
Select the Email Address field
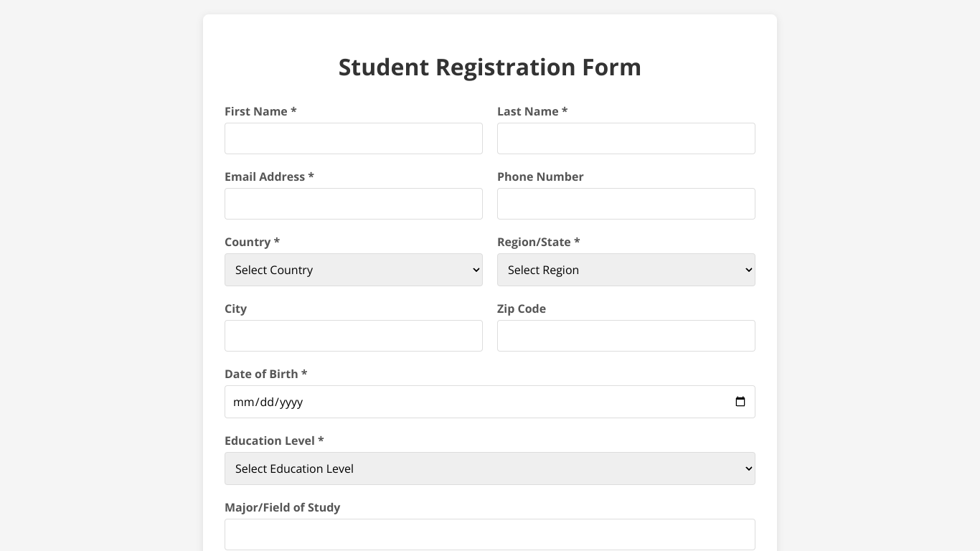(353, 204)
